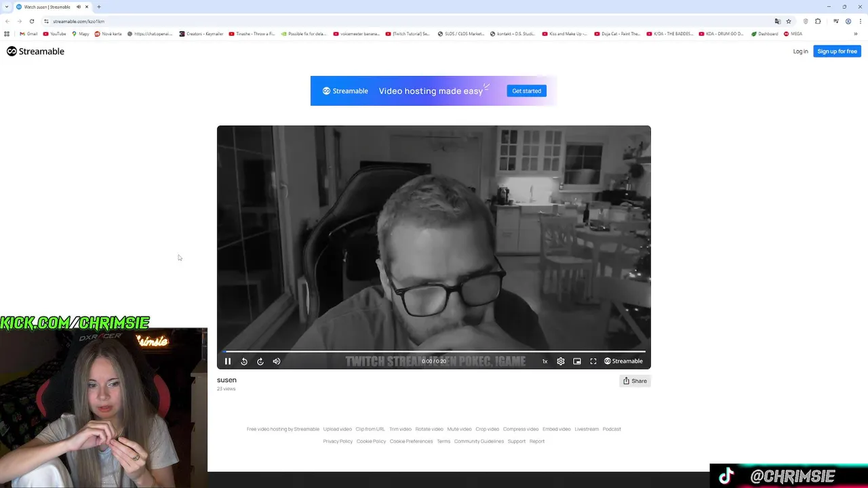
Task: Open Chrome three-dot menu
Action: (860, 21)
